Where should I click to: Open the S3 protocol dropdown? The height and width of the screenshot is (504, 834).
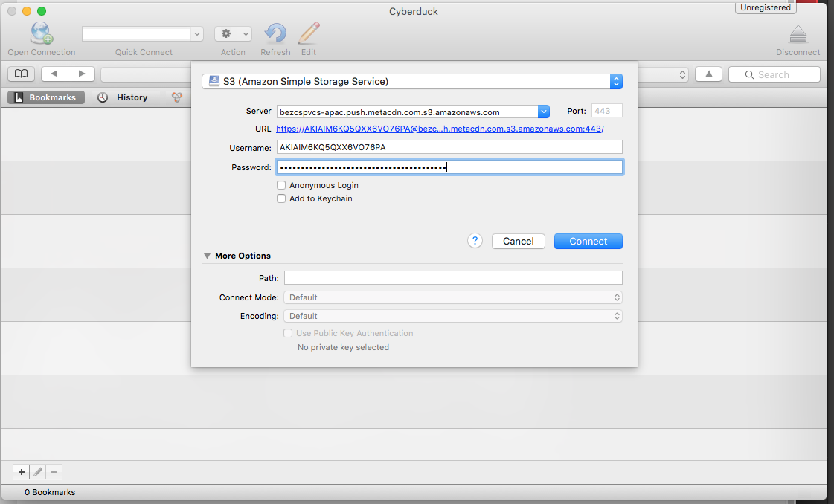[412, 81]
